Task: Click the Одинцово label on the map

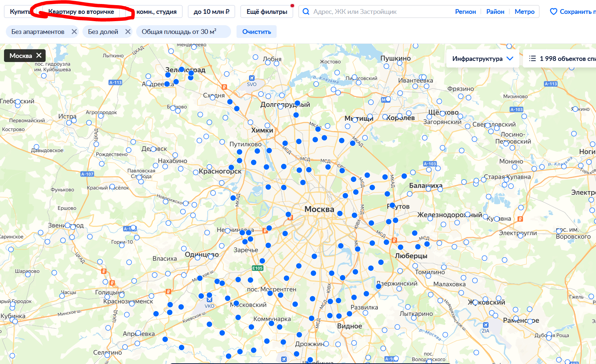Action: point(202,255)
